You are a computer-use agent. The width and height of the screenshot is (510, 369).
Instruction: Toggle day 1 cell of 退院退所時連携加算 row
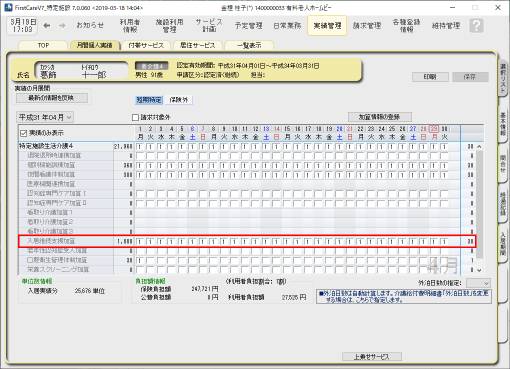(x=140, y=156)
